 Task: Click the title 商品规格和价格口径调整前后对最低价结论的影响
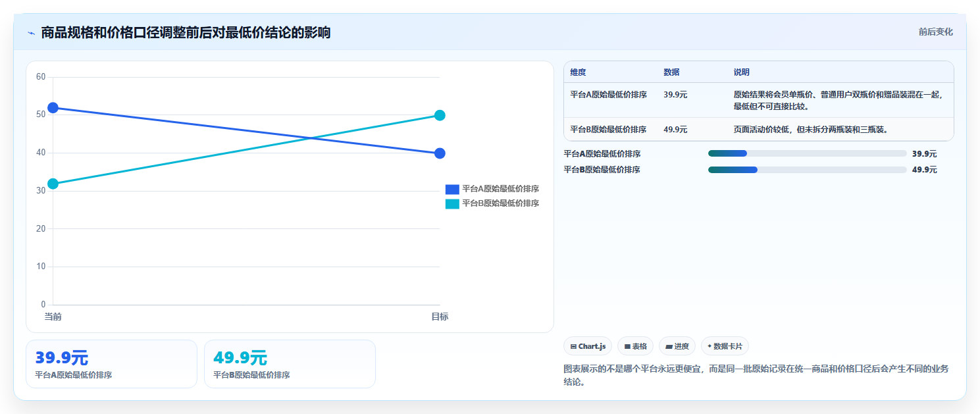(186, 32)
